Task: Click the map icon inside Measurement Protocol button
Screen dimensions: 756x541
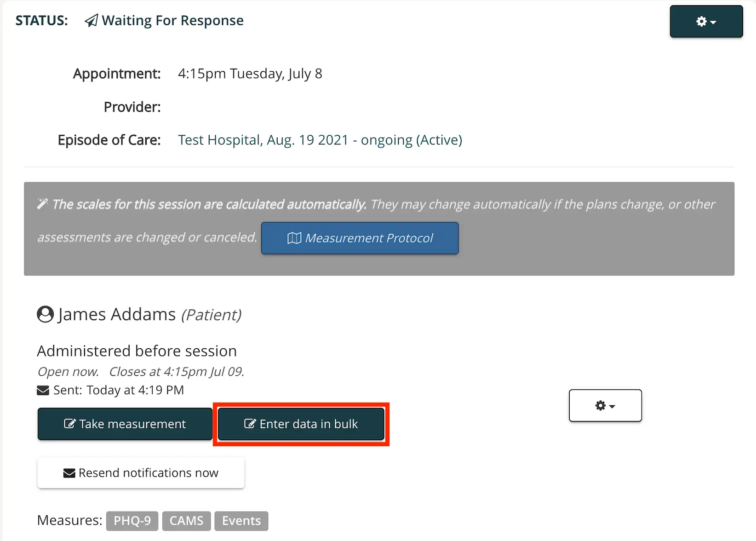Action: (x=294, y=238)
